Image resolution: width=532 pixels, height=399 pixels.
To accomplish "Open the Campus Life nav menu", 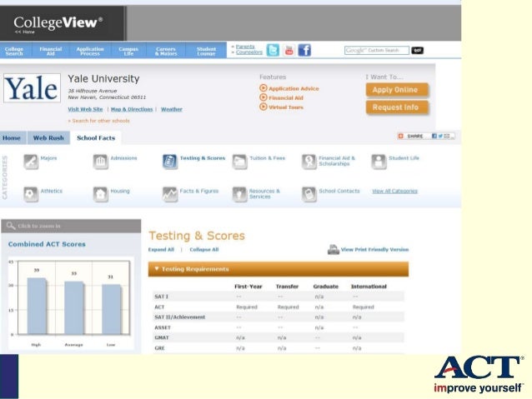I will pos(128,51).
